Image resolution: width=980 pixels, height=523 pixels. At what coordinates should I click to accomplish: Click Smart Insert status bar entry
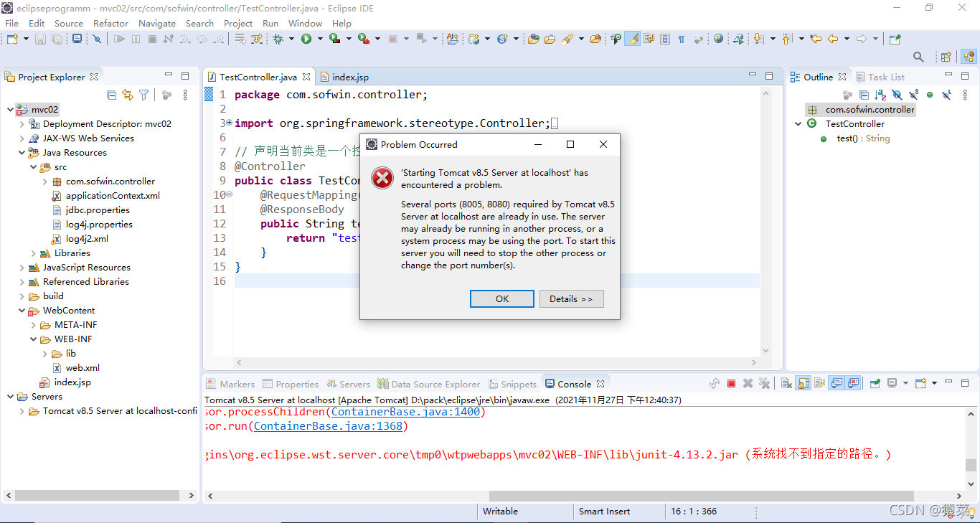(x=605, y=512)
